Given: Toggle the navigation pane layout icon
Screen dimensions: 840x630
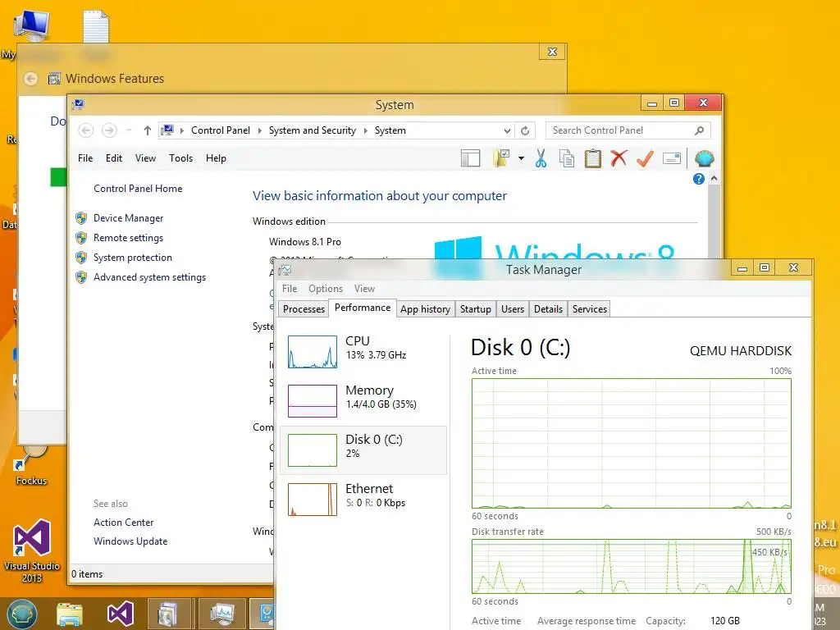Looking at the screenshot, I should 470,158.
